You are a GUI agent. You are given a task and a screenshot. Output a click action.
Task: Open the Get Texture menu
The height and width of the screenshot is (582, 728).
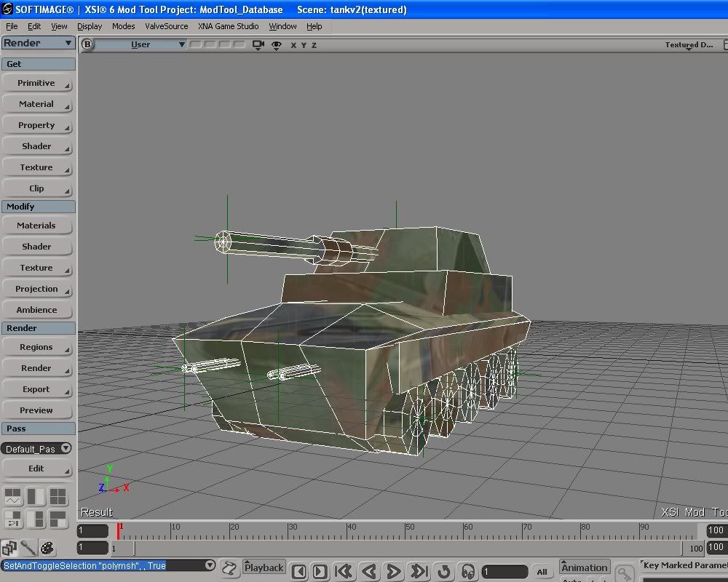pyautogui.click(x=36, y=167)
